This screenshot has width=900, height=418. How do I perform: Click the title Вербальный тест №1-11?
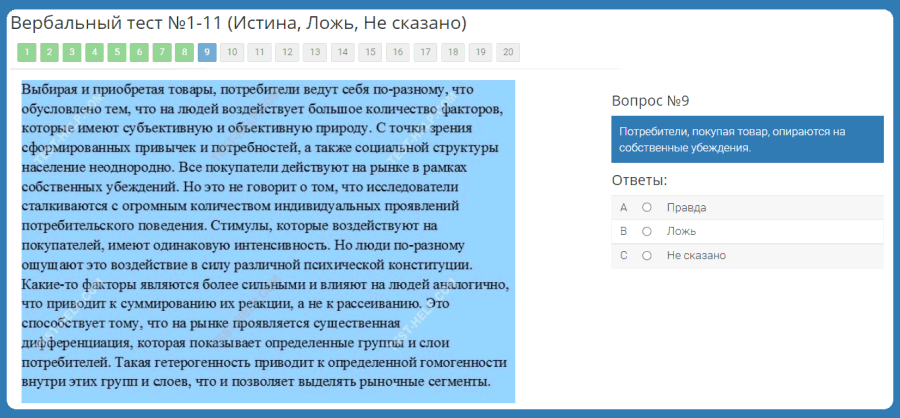[x=239, y=24]
